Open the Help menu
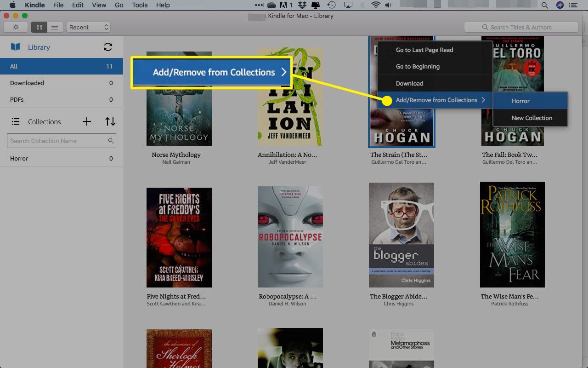This screenshot has width=588, height=368. [x=163, y=5]
